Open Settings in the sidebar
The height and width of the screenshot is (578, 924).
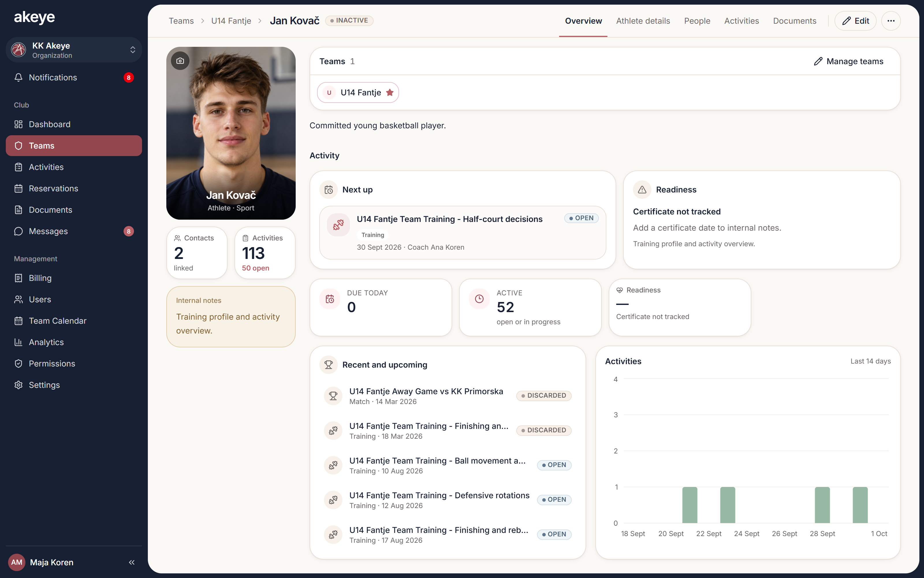click(x=74, y=385)
